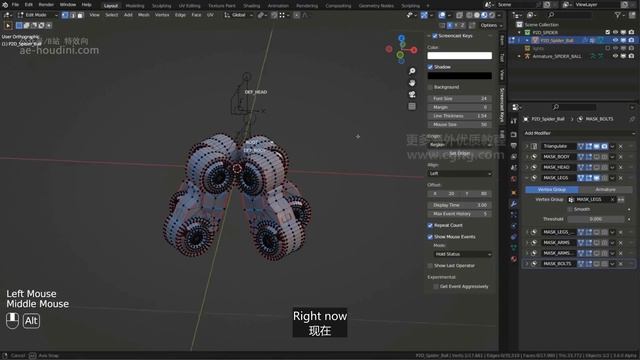640x360 pixels.
Task: Click the black Shadow color swatch
Action: point(460,76)
